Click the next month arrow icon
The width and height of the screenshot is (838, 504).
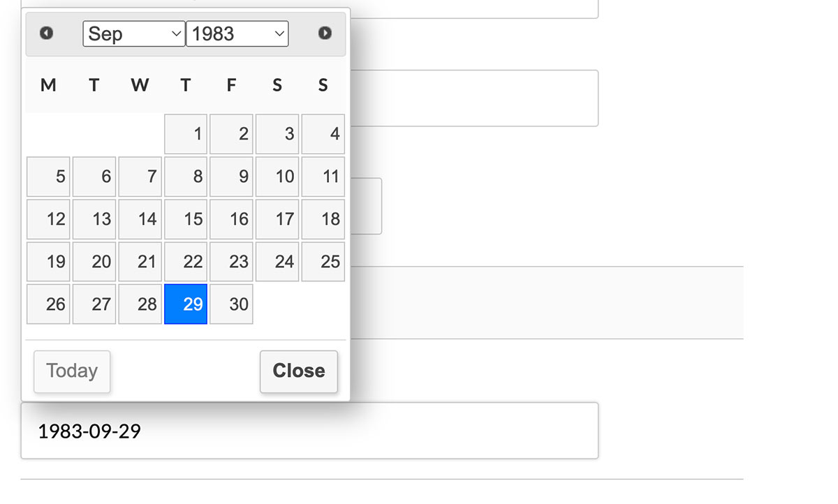[x=324, y=33]
